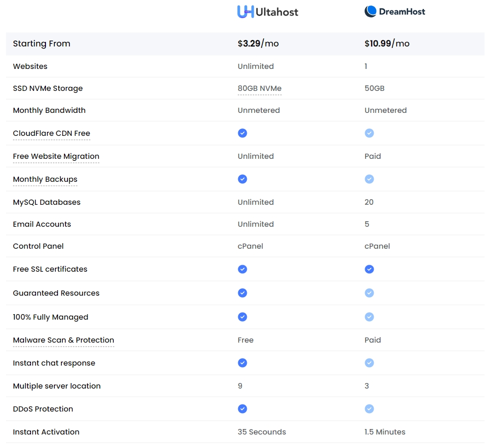Click Ultahost's Guaranteed Resources checkmark
Image resolution: width=492 pixels, height=448 pixels.
click(242, 293)
